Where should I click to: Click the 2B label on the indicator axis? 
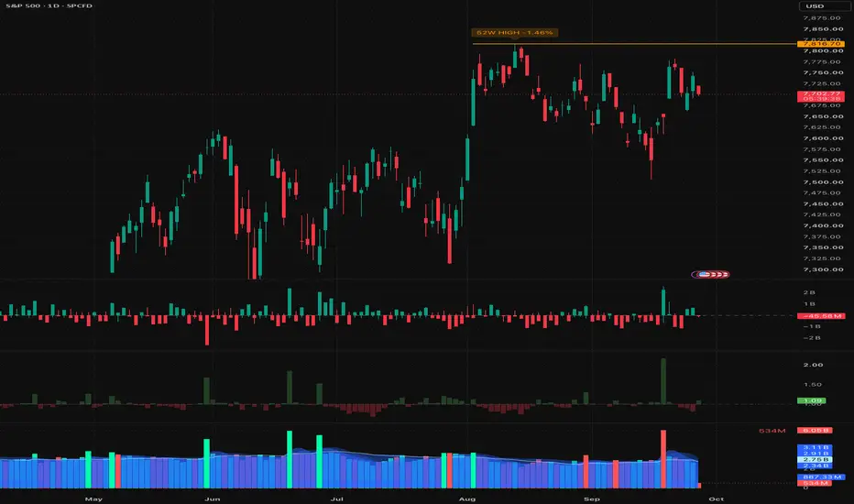809,292
